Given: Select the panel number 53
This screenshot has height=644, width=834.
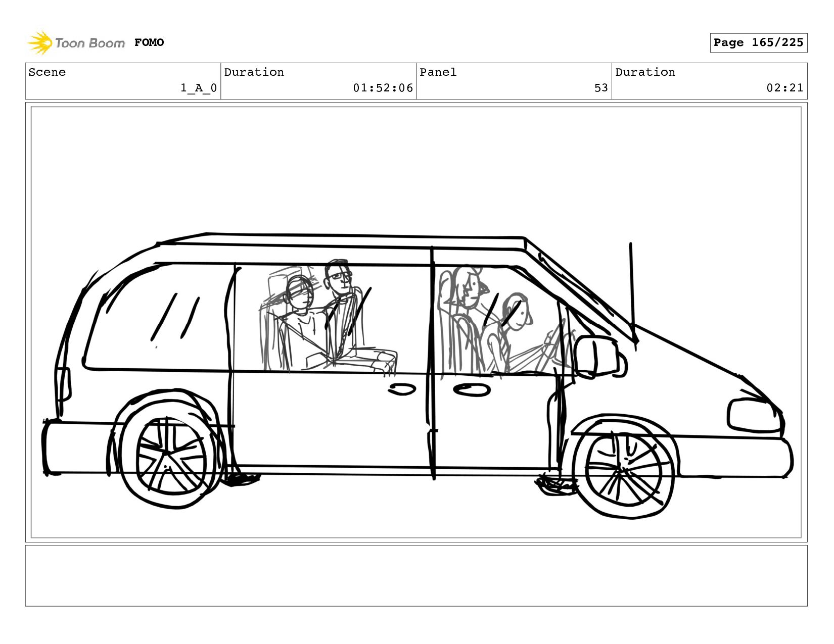Looking at the screenshot, I should 601,88.
